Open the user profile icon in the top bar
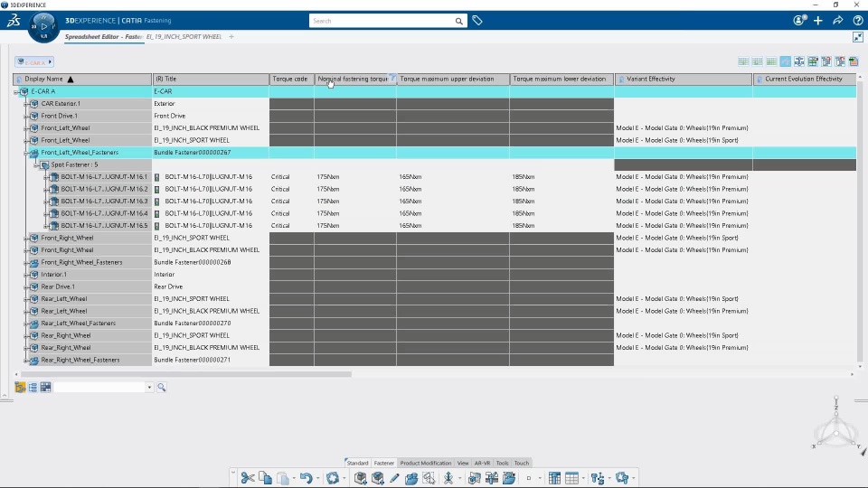Image resolution: width=868 pixels, height=488 pixels. tap(799, 21)
